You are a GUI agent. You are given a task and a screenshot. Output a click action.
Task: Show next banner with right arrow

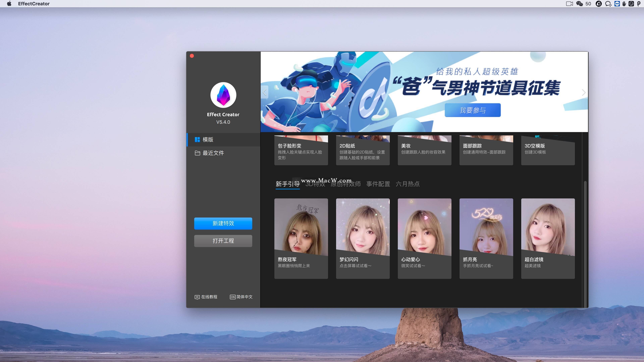pos(583,93)
